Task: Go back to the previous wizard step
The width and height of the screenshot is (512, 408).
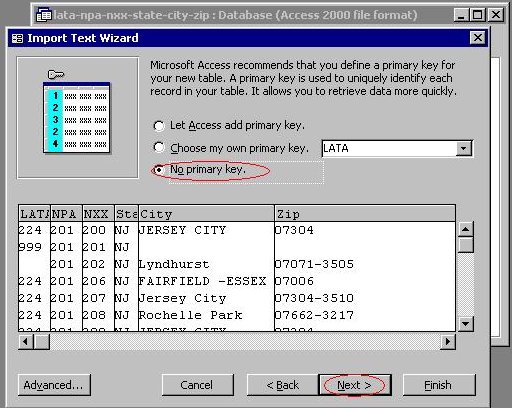Action: pos(282,385)
